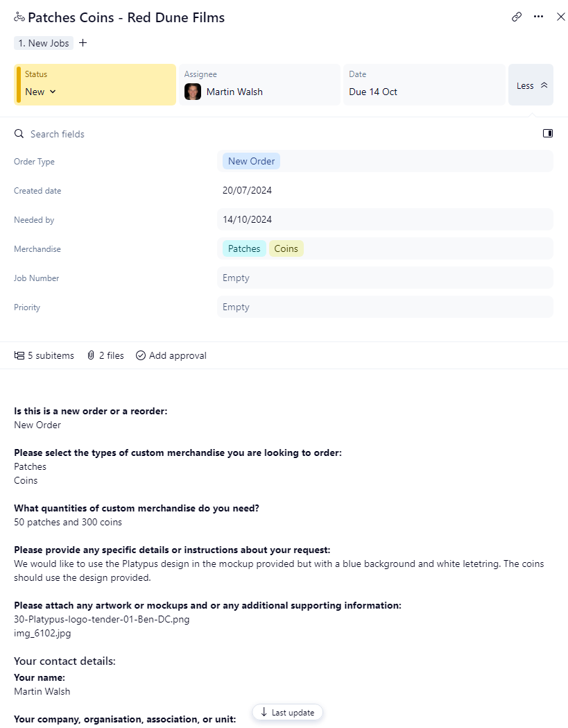Jump to Last update
The height and width of the screenshot is (728, 568).
point(287,713)
